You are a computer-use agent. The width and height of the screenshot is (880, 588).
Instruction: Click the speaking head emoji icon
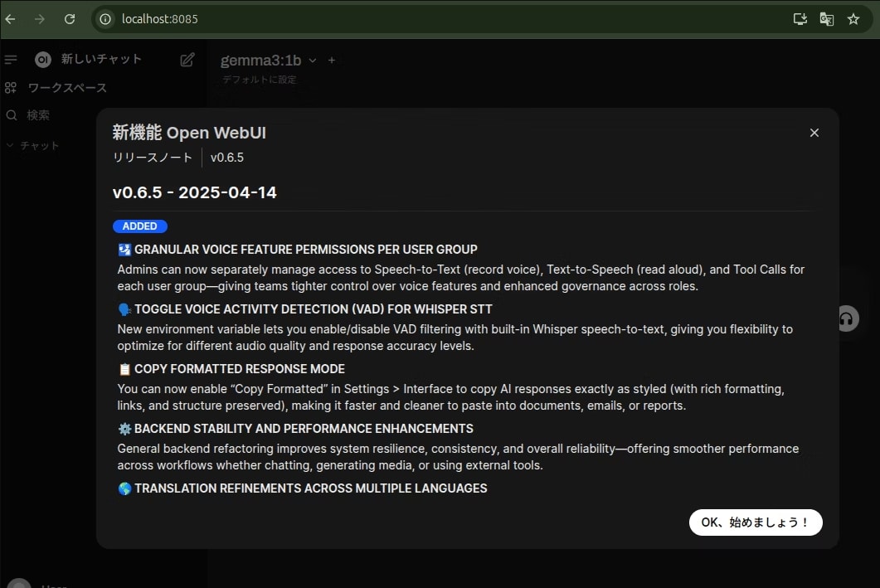[124, 309]
